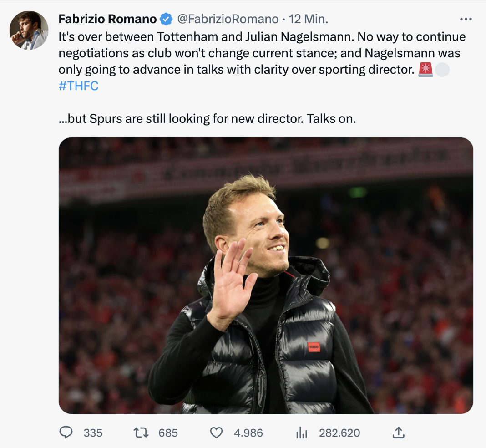Click the 12 Min. timestamp
This screenshot has height=448, width=486.
[308, 19]
